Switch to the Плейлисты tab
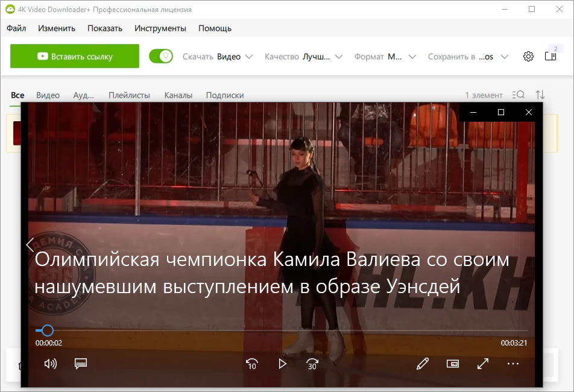574x392 pixels. coord(129,95)
